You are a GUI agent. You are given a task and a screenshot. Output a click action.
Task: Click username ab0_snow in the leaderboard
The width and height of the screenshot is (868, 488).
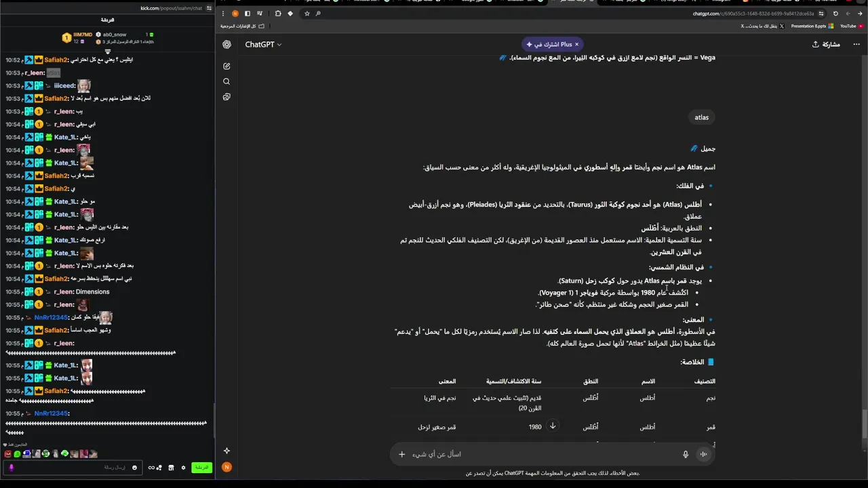pos(115,35)
